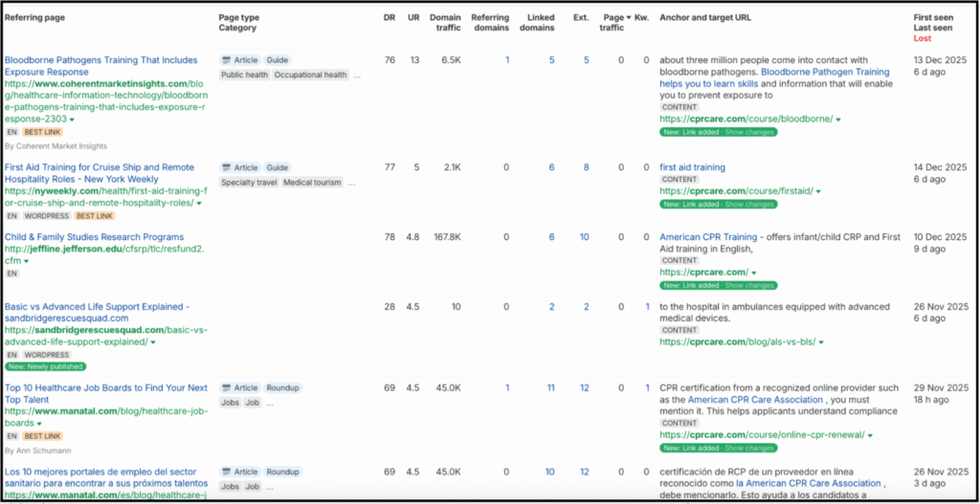This screenshot has height=504, width=980.
Task: Click 'American CPR Care Association' anchor in English row
Action: tap(756, 400)
